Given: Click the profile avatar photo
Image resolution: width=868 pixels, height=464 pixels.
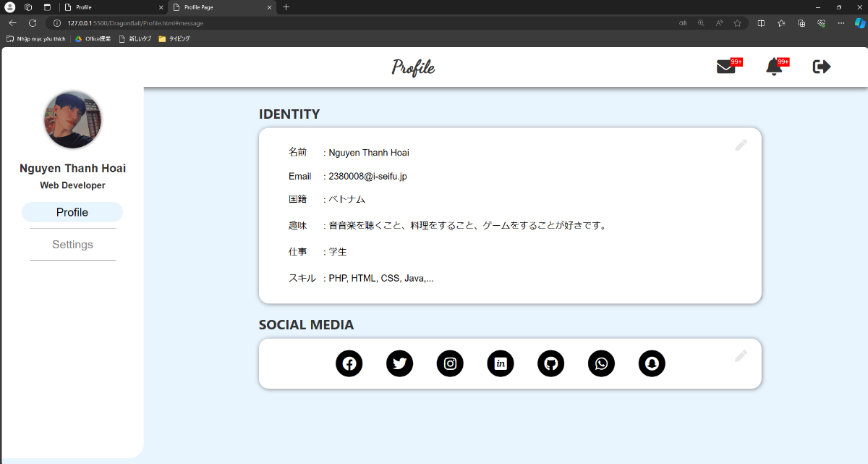Looking at the screenshot, I should (73, 120).
